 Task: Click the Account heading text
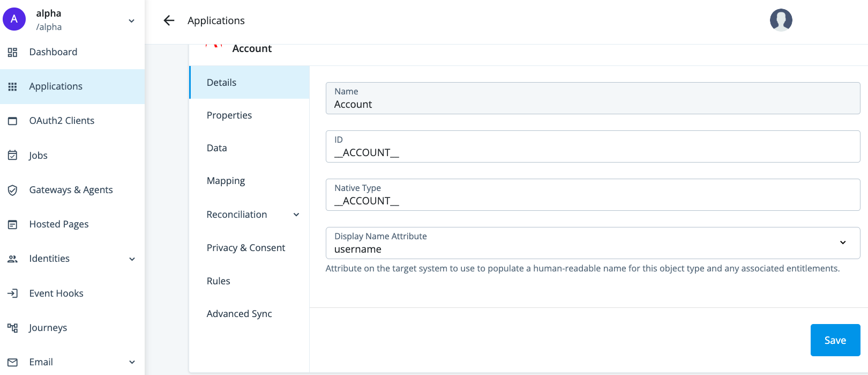pos(252,49)
